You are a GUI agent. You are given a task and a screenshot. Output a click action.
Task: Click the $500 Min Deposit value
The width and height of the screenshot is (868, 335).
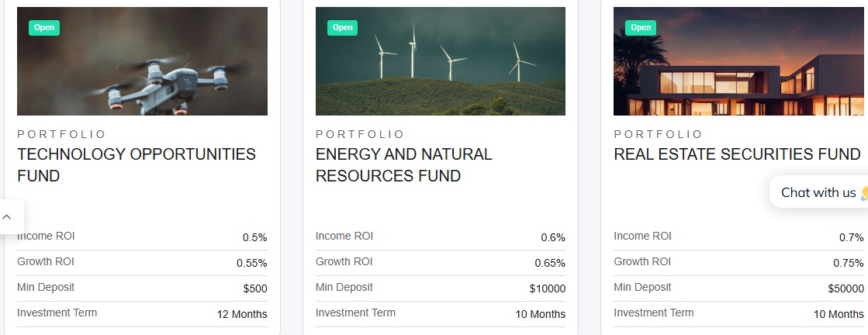click(x=255, y=289)
